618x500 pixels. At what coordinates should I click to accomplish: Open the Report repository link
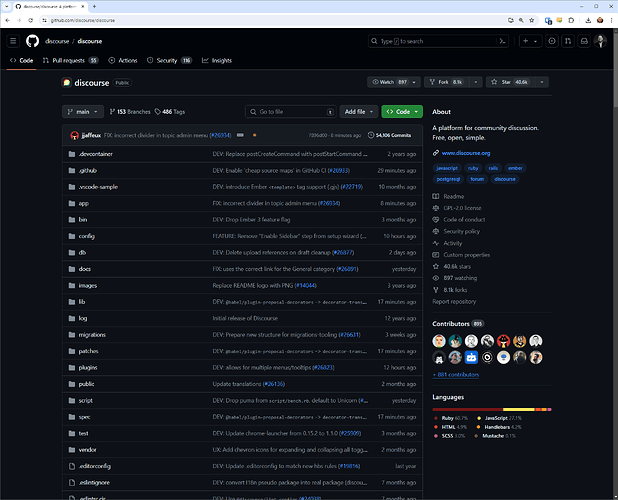454,301
